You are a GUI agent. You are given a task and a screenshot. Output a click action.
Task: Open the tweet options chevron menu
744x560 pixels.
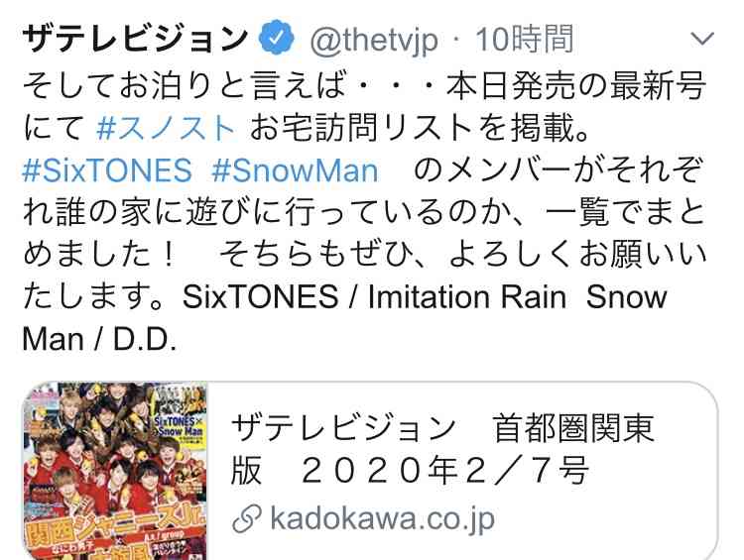point(702,39)
